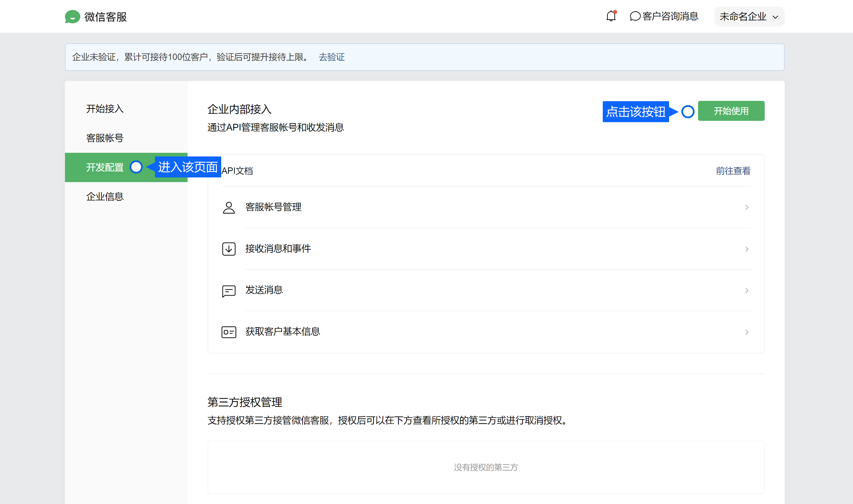The image size is (853, 504).
Task: Click the person icon beside 客服帐号管理
Action: click(229, 207)
